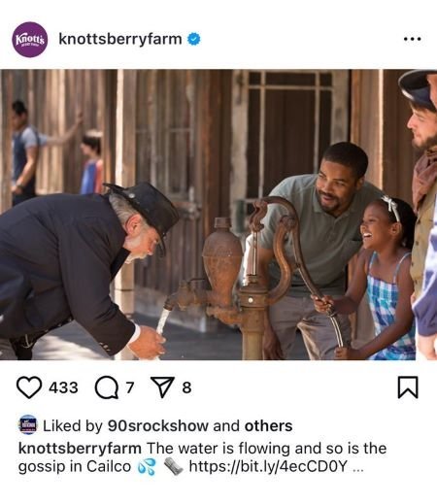Click the newspaper emoji in the caption
The image size is (437, 504).
point(173,466)
